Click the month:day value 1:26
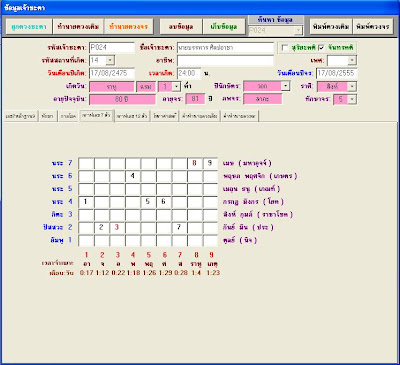Screen dimensions: 400x365 point(149,273)
